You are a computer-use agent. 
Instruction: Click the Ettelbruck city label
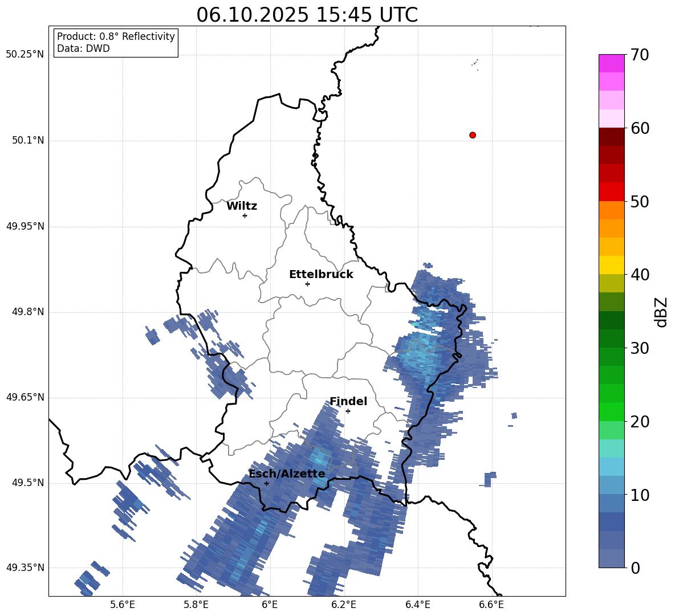(321, 275)
